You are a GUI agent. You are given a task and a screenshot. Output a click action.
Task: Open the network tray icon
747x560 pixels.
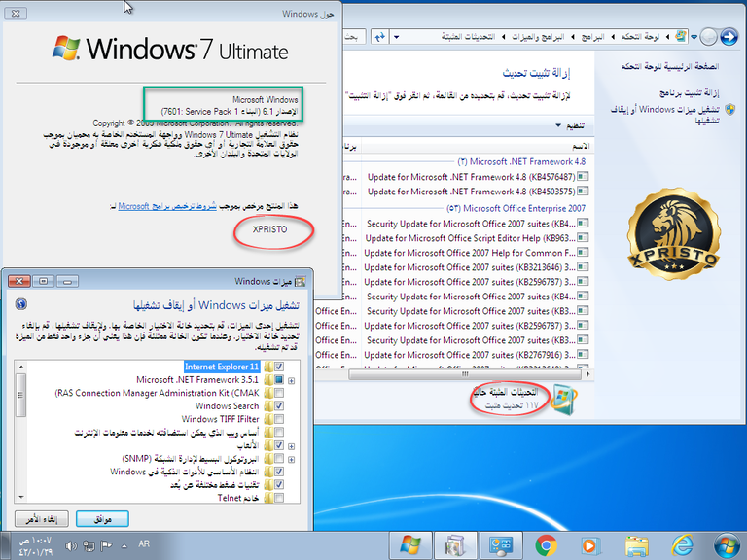pos(89,545)
